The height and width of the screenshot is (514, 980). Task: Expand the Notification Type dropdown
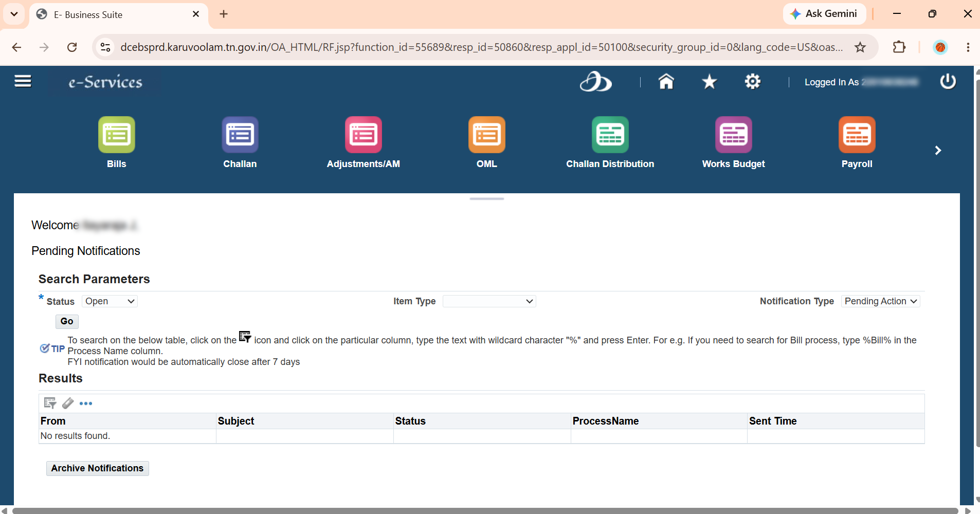point(881,301)
